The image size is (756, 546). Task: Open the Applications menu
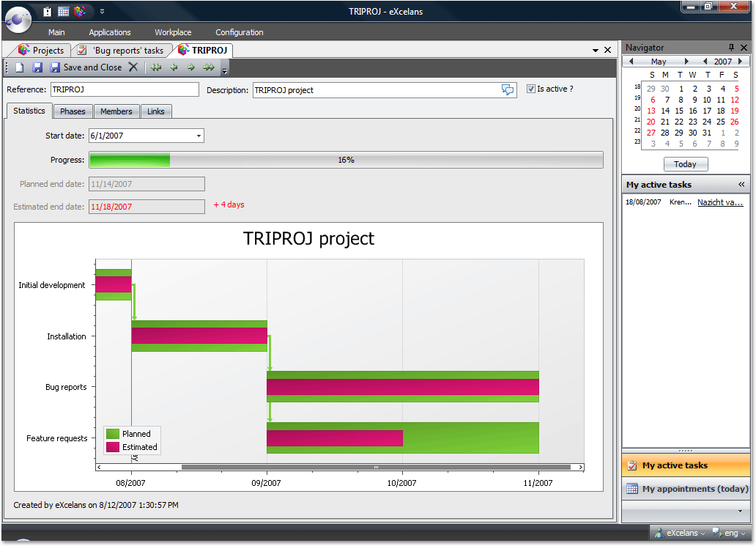[110, 32]
